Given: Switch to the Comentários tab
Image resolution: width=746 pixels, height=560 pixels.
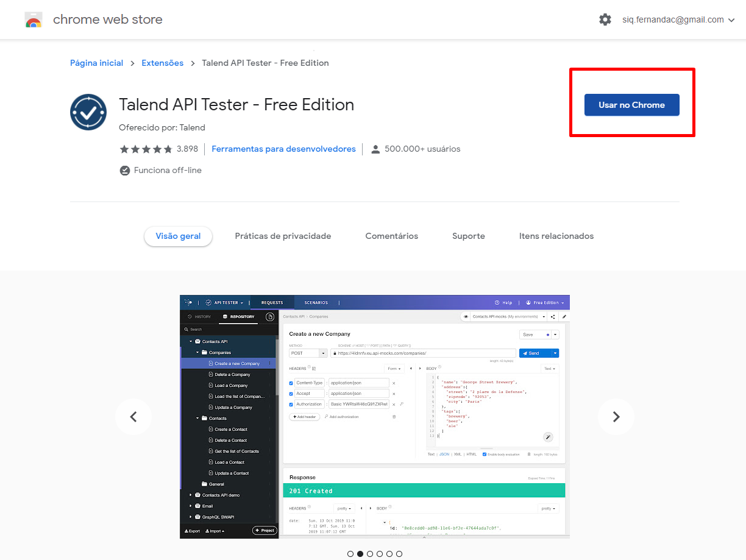Looking at the screenshot, I should coord(392,236).
